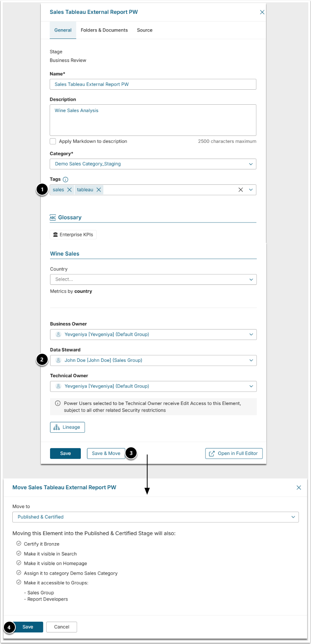Switch to the Source tab
Screen dimensions: 311x644
coord(145,30)
